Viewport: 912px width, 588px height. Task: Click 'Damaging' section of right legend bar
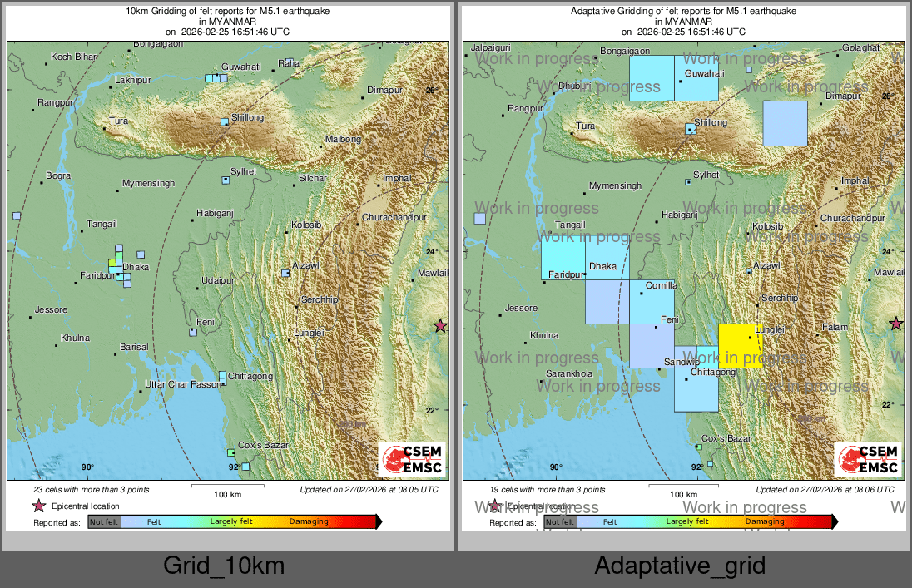pyautogui.click(x=765, y=521)
